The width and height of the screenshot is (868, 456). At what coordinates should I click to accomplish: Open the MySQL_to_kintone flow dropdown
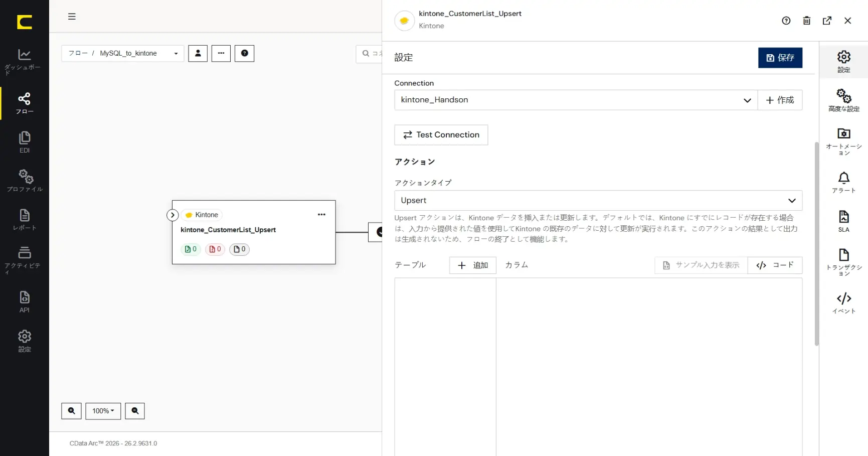pyautogui.click(x=123, y=53)
